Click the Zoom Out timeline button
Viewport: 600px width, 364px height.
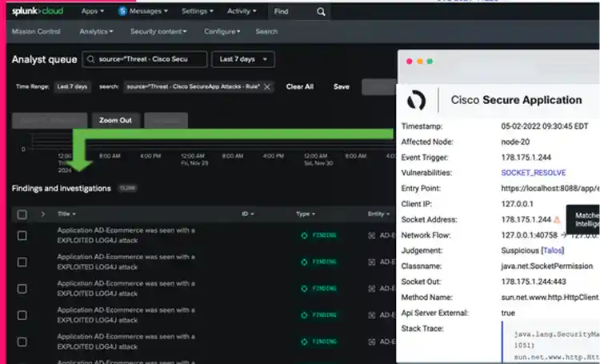coord(115,120)
